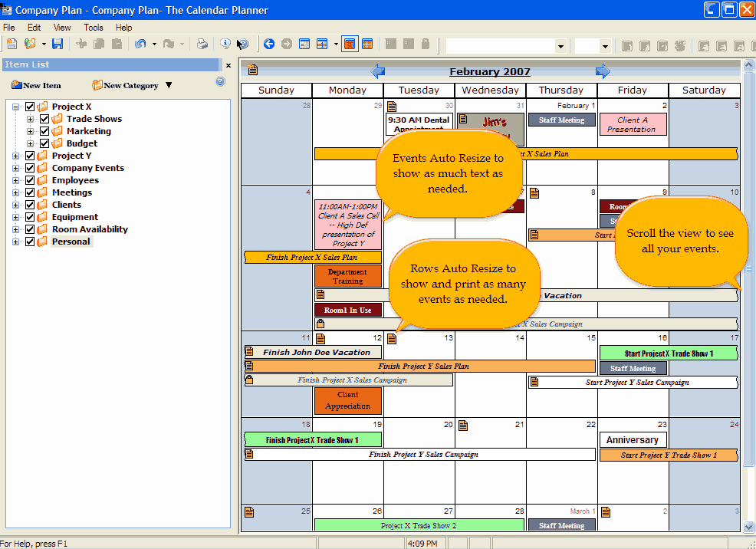Click the Align Left formatting icon
756x549 pixels.
[703, 46]
